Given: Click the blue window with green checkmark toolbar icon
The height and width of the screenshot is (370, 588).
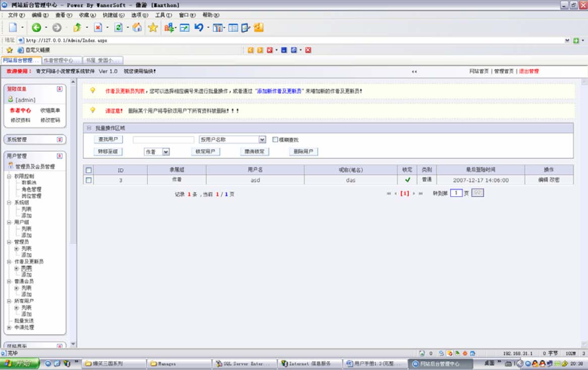Looking at the screenshot, I should click(x=185, y=28).
